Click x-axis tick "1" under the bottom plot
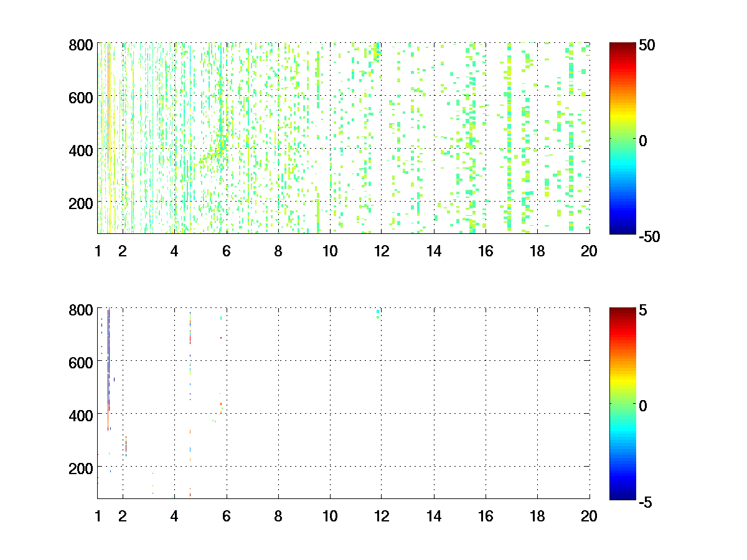The height and width of the screenshot is (560, 747). [x=98, y=516]
